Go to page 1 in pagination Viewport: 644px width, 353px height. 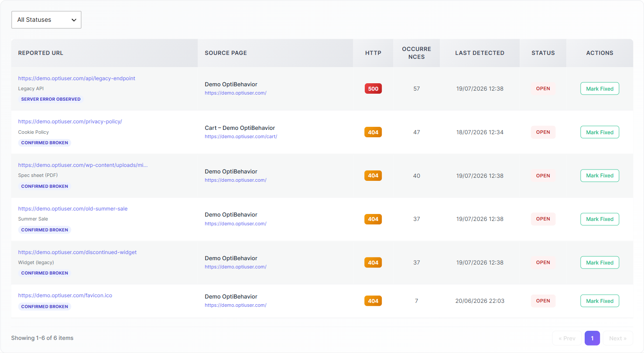pos(592,338)
